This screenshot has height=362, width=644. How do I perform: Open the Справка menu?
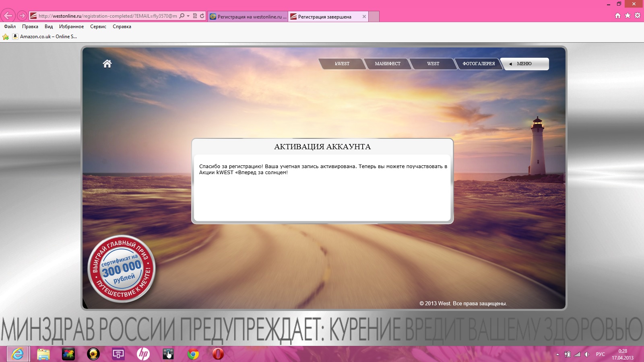pos(122,27)
